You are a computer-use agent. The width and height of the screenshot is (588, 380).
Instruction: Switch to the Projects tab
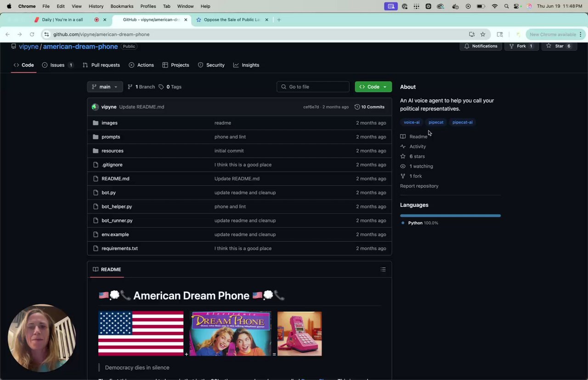point(175,65)
